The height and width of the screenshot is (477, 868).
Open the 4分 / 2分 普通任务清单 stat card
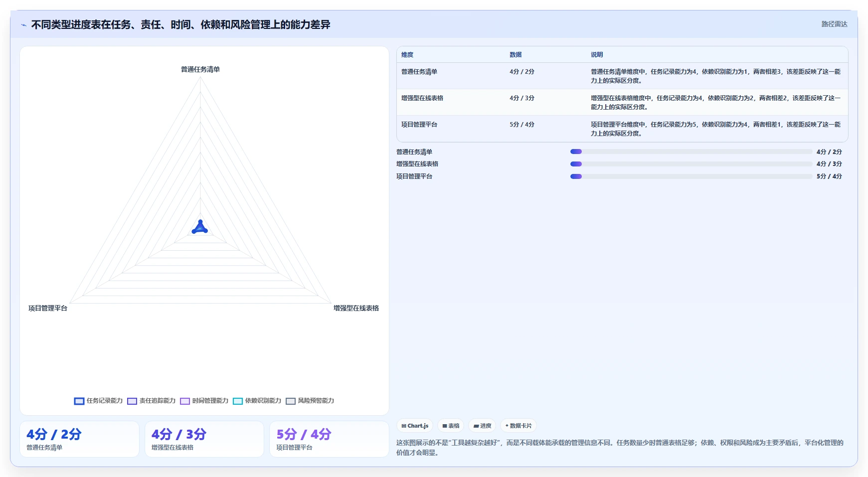tap(79, 439)
